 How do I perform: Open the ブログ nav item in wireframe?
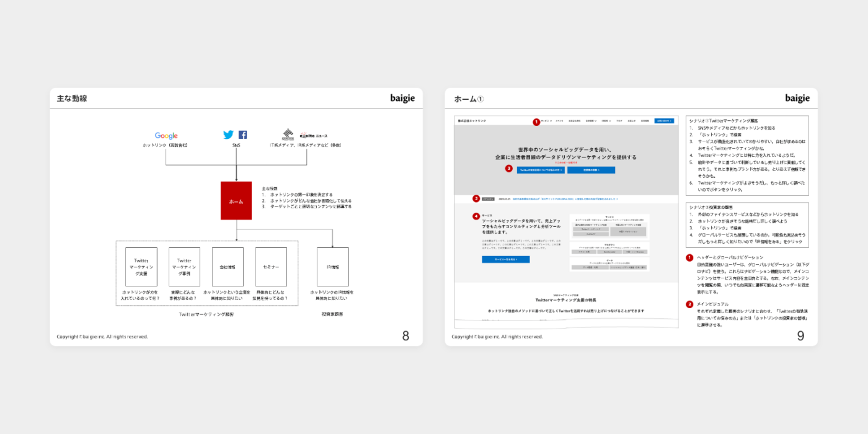(x=619, y=121)
